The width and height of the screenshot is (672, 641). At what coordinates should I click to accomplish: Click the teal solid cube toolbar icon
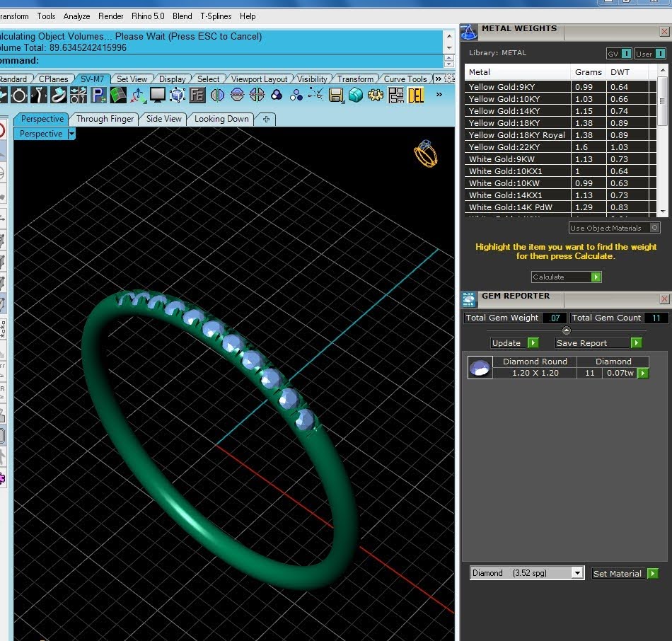tap(356, 96)
